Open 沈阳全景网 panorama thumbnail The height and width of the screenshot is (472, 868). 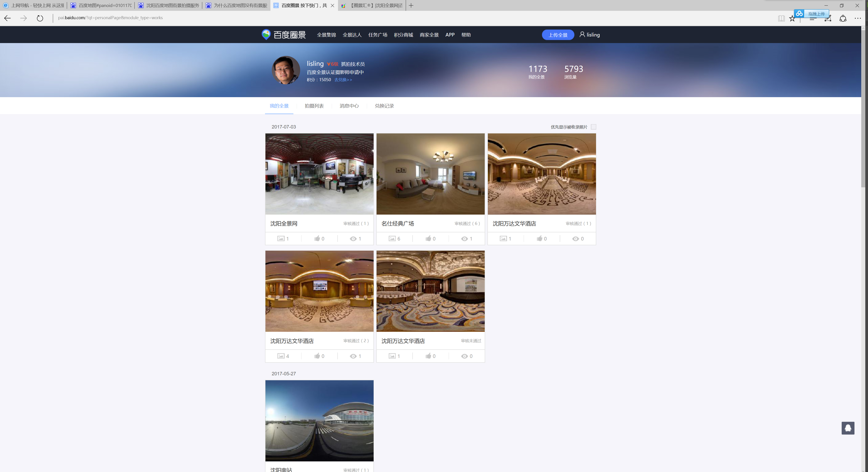[x=320, y=174]
